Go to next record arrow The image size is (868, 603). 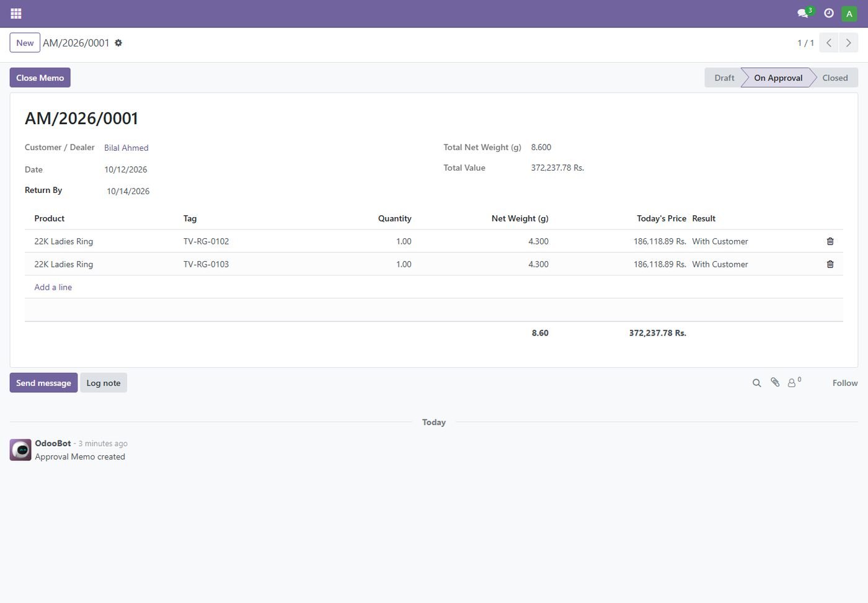848,43
